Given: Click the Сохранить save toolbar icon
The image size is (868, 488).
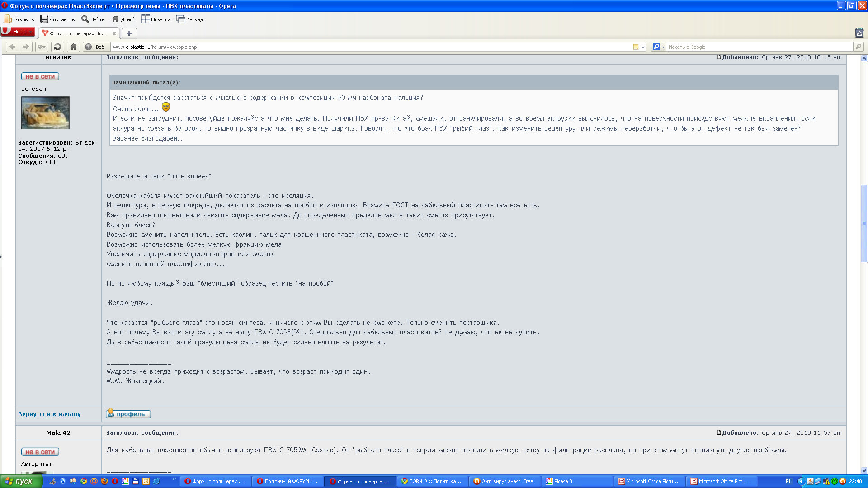Looking at the screenshot, I should coord(57,19).
